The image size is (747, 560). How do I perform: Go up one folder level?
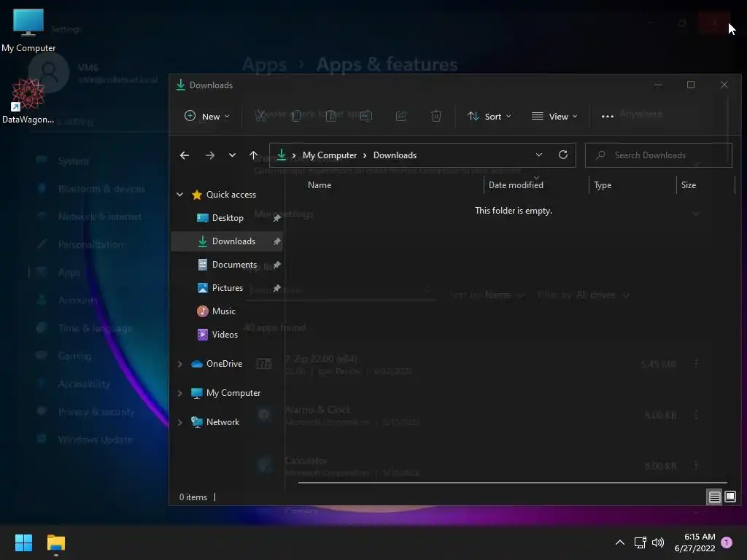click(x=253, y=155)
